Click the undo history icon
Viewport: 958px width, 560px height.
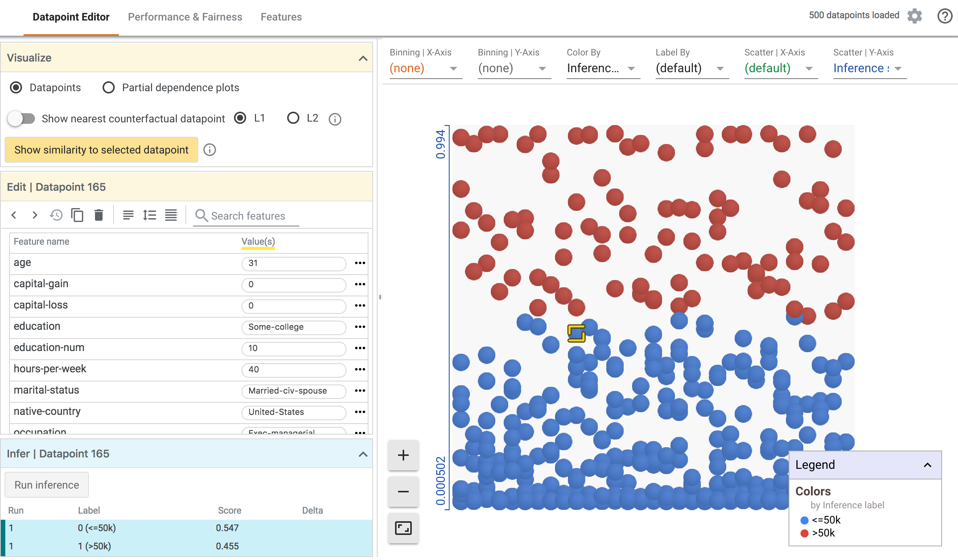point(57,215)
